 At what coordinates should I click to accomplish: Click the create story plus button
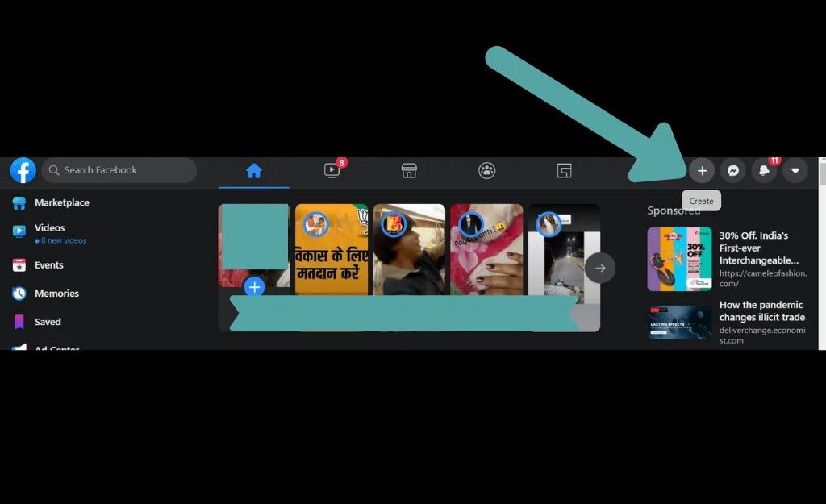[x=254, y=287]
